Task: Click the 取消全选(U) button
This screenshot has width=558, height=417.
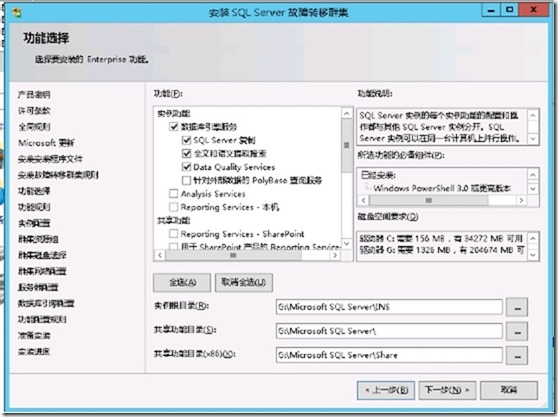Action: tap(244, 283)
